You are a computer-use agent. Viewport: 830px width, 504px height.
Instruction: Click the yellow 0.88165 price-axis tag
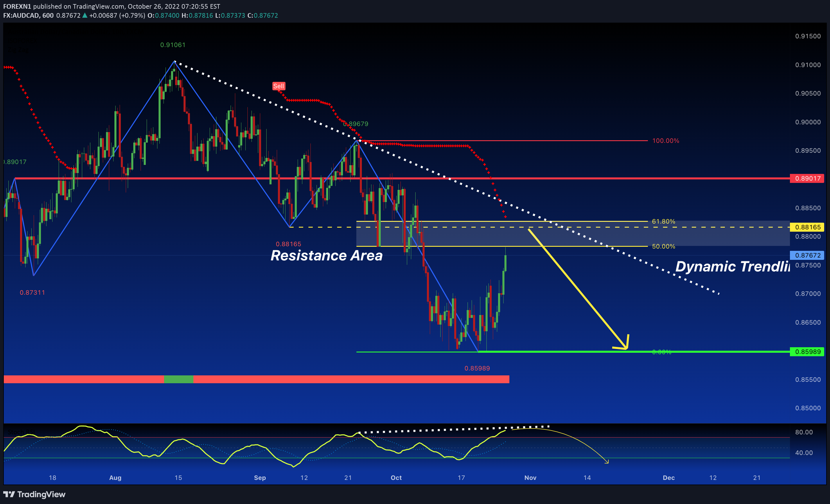[807, 227]
